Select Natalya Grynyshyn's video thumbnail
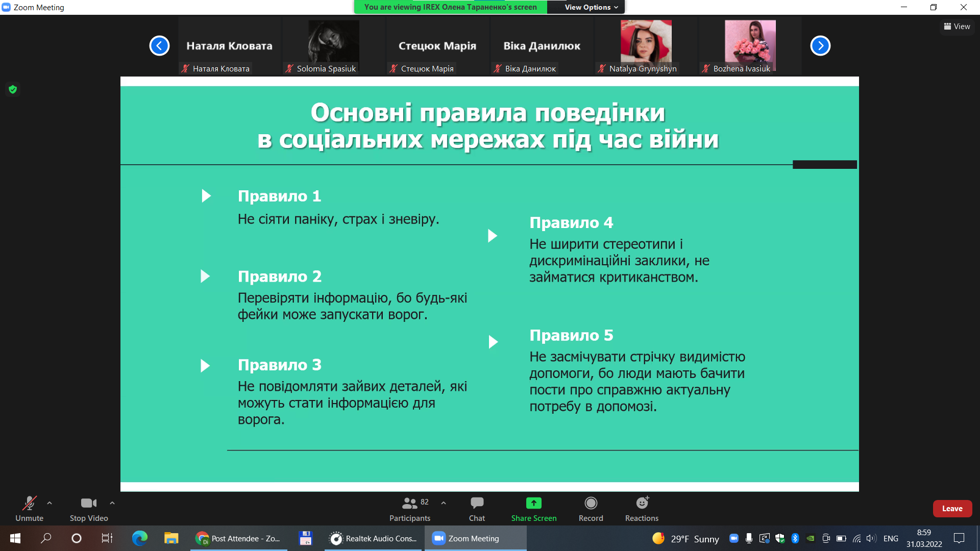This screenshot has height=551, width=980. [x=646, y=46]
